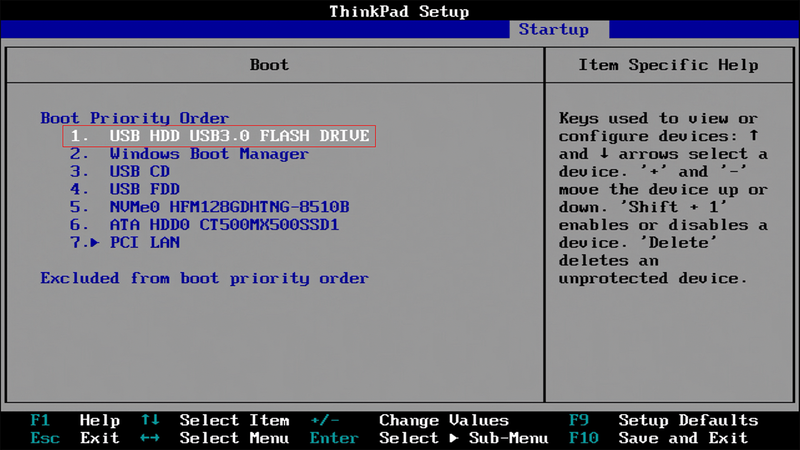The width and height of the screenshot is (800, 450).
Task: Click the Boot panel title
Action: pos(269,65)
